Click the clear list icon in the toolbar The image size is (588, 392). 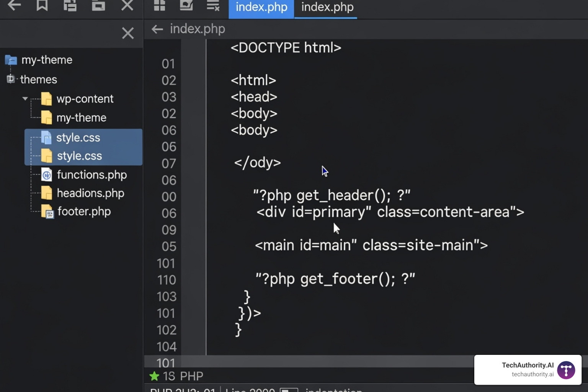[x=213, y=5]
